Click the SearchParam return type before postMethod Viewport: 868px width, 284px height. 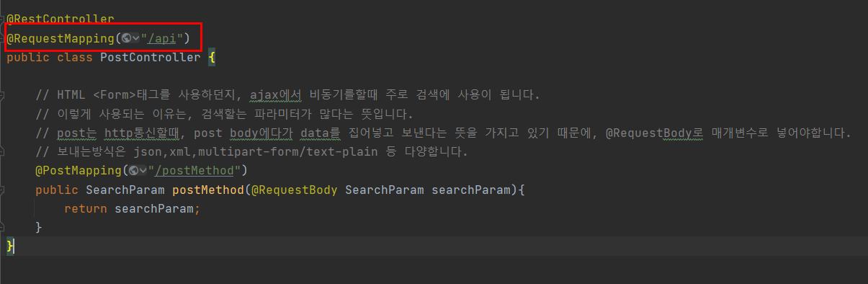pos(125,190)
